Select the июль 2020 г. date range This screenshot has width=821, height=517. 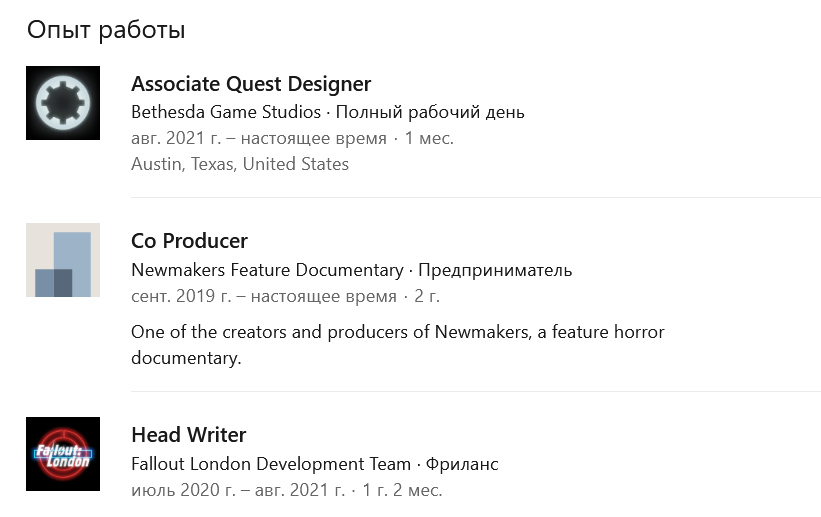[x=238, y=490]
